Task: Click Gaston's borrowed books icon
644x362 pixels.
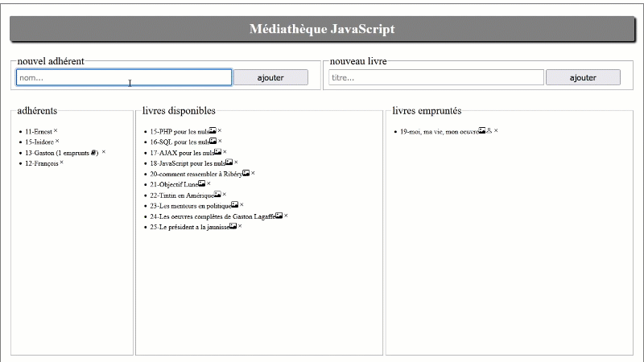Action: point(94,152)
